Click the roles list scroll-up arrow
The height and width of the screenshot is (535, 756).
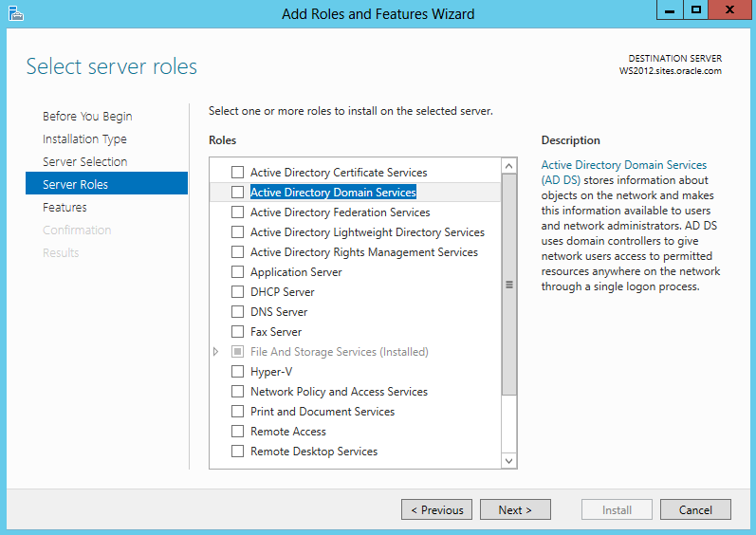click(508, 166)
